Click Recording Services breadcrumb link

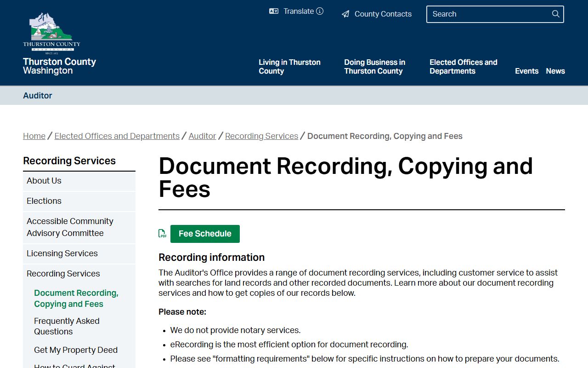point(261,136)
